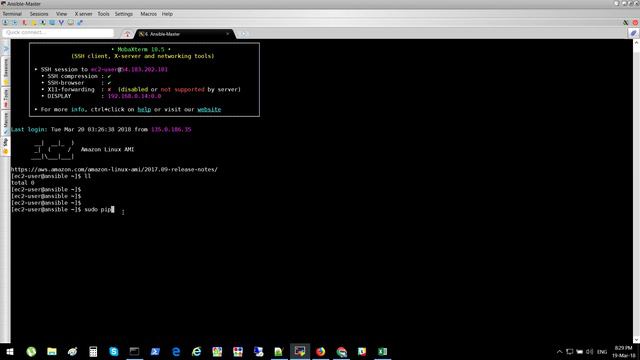This screenshot has height=360, width=640.
Task: Open a new tab with plus button
Action: [x=244, y=34]
